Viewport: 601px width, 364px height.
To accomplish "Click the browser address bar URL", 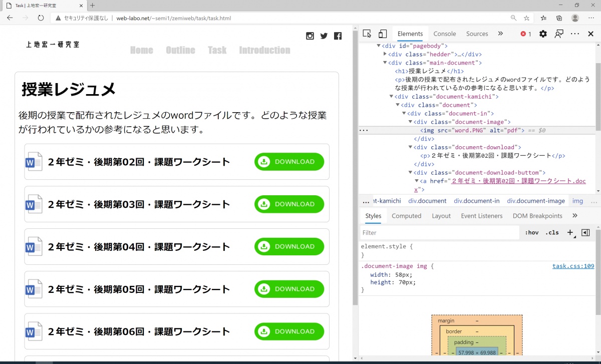I will point(174,18).
